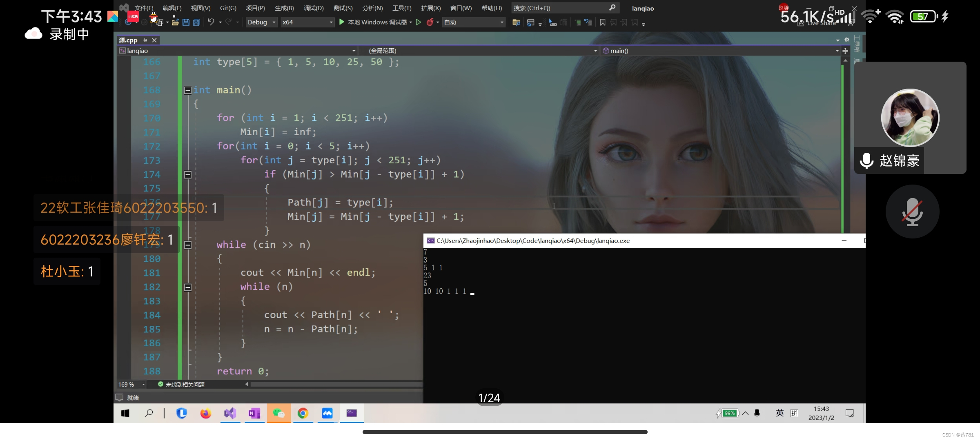The width and height of the screenshot is (980, 441).
Task: Click the 赵锦豪 avatar thumbnail
Action: [x=910, y=118]
